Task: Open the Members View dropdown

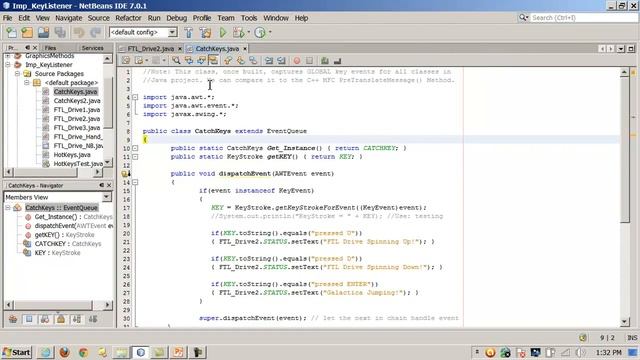Action: tap(107, 197)
